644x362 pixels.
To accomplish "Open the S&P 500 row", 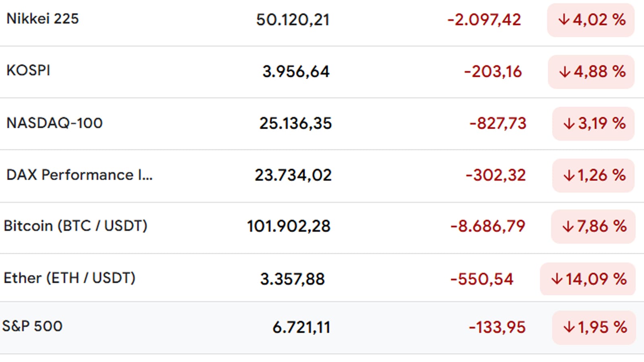I will 32,326.
